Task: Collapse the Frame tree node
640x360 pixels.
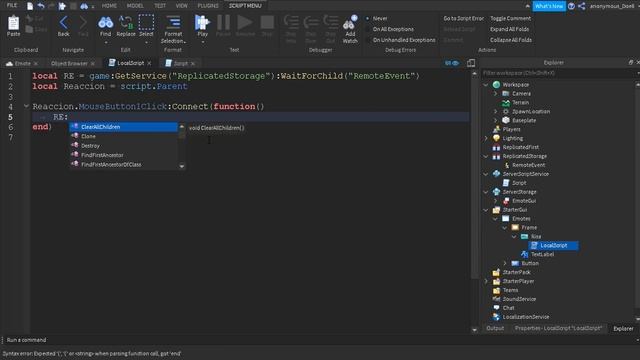Action: pyautogui.click(x=505, y=228)
